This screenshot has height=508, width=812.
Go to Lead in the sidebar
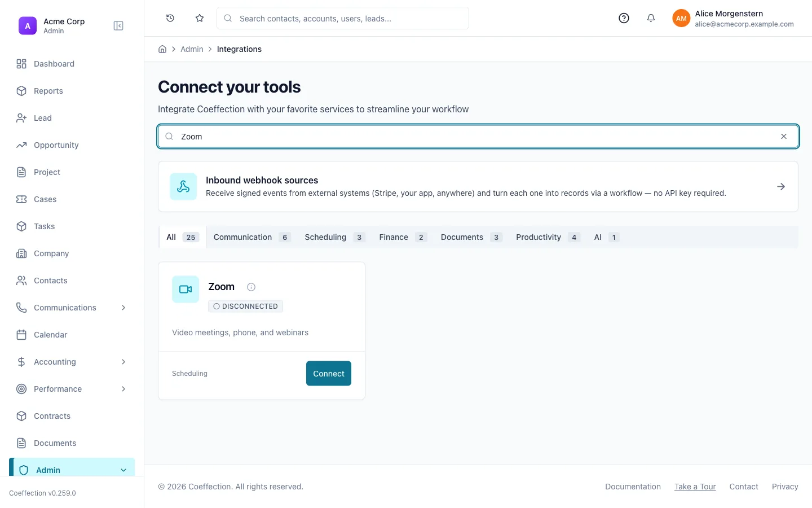72,118
